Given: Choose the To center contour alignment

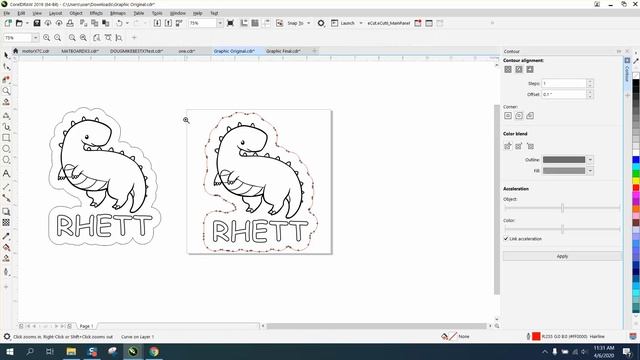Looking at the screenshot, I should click(508, 69).
